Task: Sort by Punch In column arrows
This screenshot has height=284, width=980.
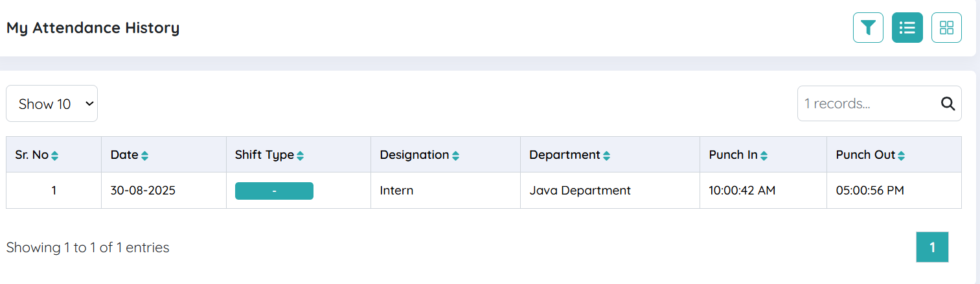Action: (764, 156)
